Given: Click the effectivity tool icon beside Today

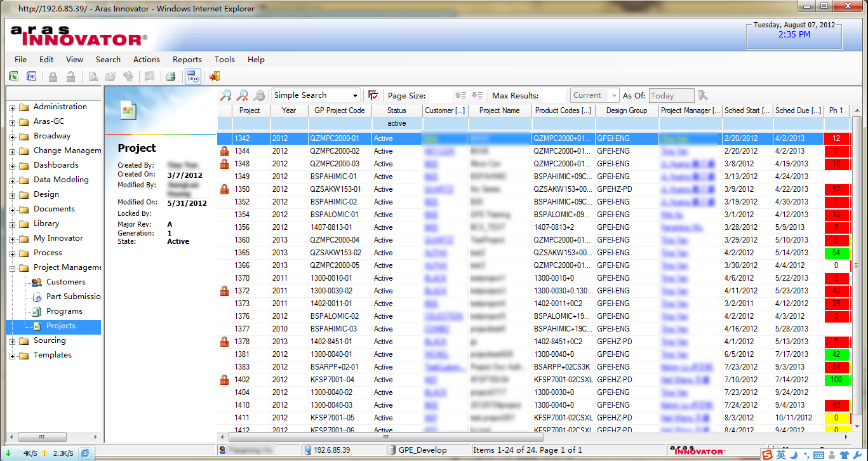Looking at the screenshot, I should pyautogui.click(x=702, y=95).
